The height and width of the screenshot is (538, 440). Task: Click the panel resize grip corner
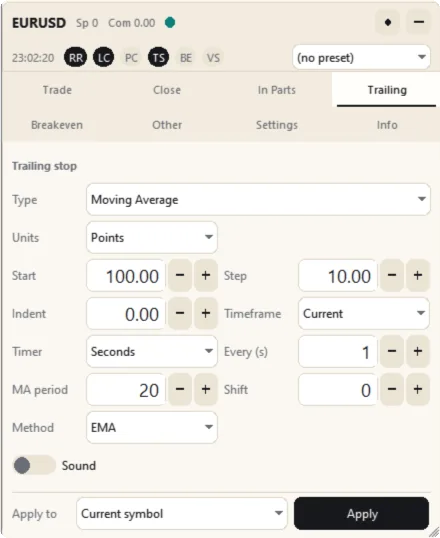[434, 532]
